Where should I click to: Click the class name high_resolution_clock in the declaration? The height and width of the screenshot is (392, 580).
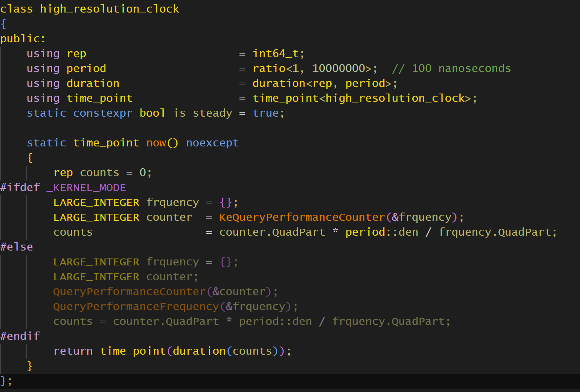(109, 9)
